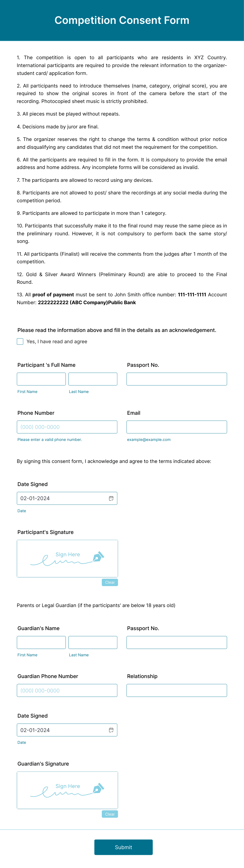This screenshot has width=244, height=868.
Task: Click the Relationship field
Action: (177, 690)
